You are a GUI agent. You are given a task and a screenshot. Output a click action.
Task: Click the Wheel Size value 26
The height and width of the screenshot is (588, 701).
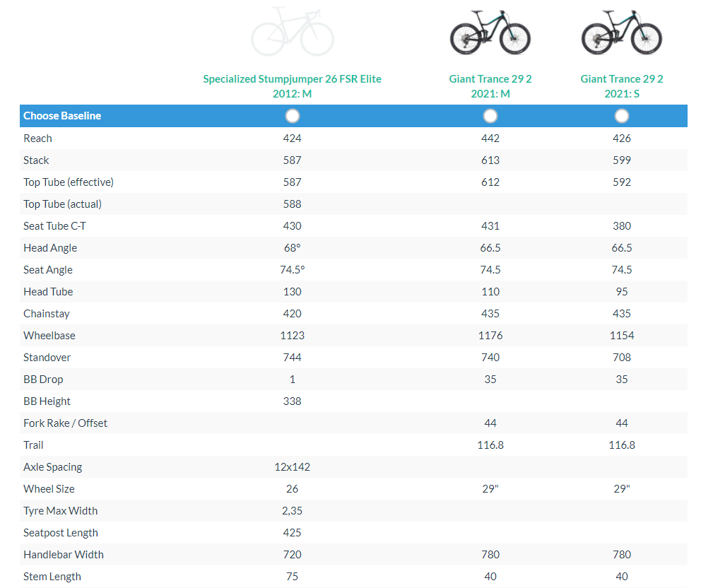tap(293, 489)
